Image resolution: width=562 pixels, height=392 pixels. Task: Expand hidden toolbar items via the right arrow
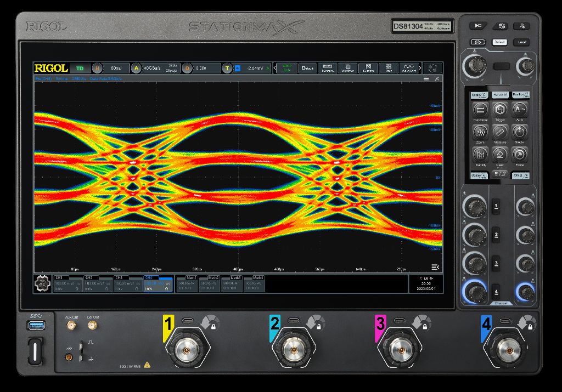(420, 68)
